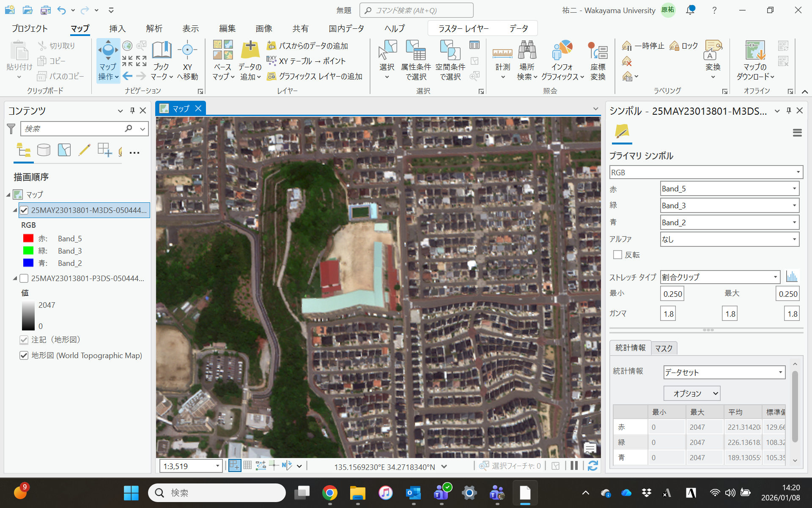This screenshot has width=812, height=508.
Task: Uncheck the 25MAY23013801-M3DS layer visibility box
Action: pyautogui.click(x=24, y=210)
